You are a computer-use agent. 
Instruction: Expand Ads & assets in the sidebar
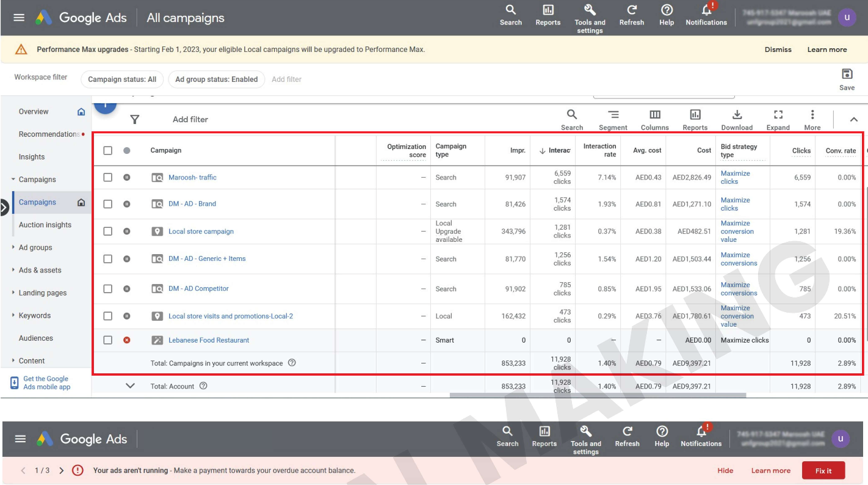13,270
